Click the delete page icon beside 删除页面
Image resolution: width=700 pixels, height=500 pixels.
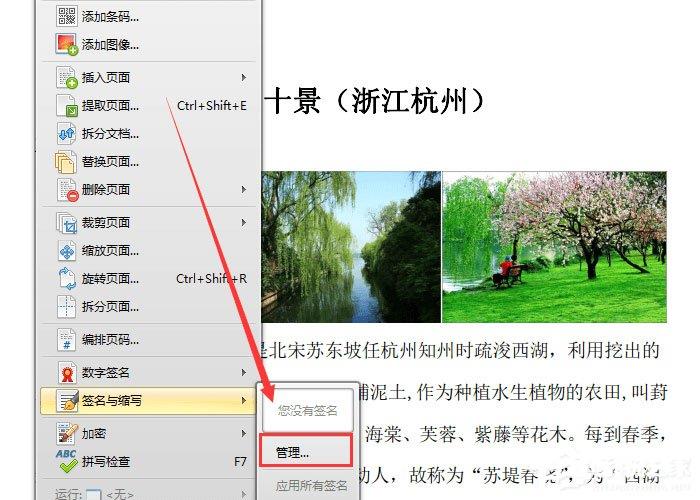[x=67, y=190]
